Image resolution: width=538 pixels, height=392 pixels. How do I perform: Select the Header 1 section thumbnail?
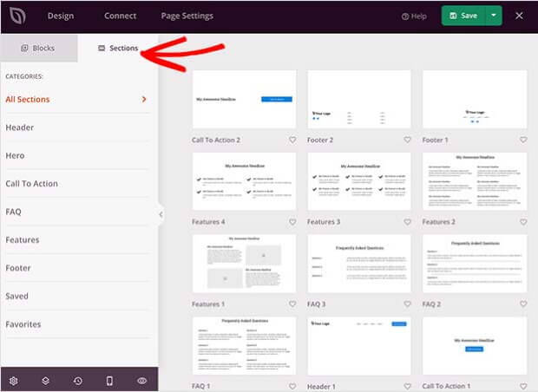pos(359,346)
